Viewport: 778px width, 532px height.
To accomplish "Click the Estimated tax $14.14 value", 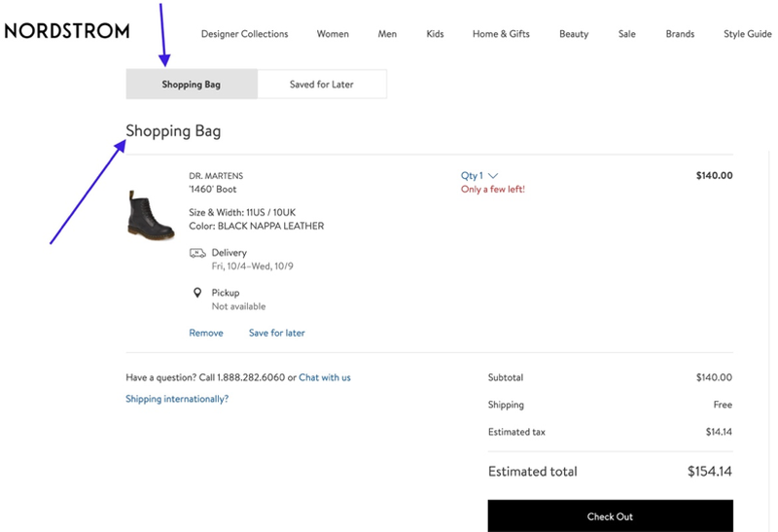I will [719, 432].
